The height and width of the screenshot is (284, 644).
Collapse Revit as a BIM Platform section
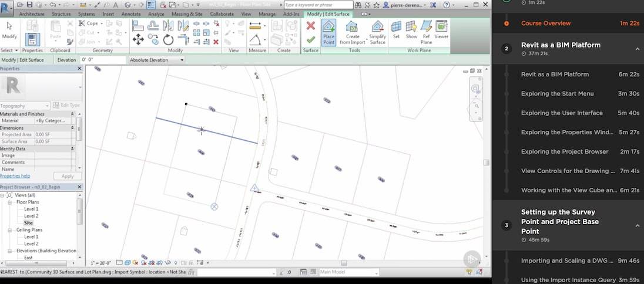[x=638, y=49]
